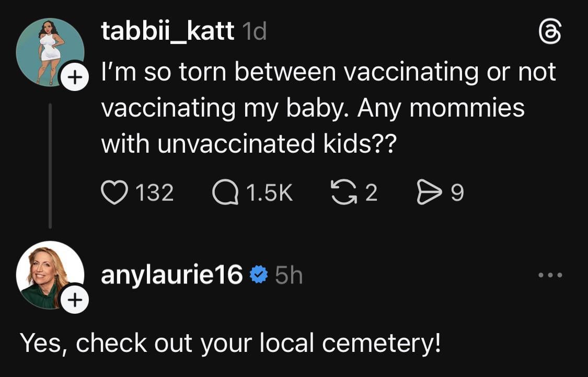Click the share count of 9
The width and height of the screenshot is (588, 377).
pos(457,193)
